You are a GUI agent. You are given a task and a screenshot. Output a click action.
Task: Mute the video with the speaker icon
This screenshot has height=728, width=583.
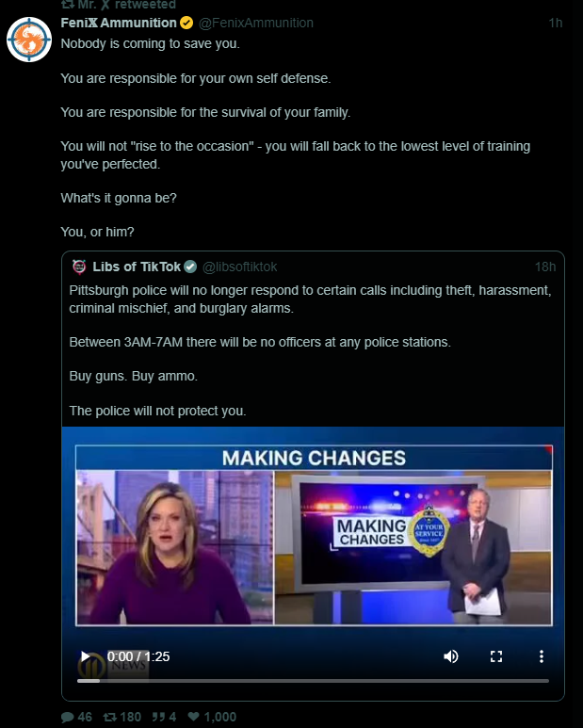[x=451, y=656]
